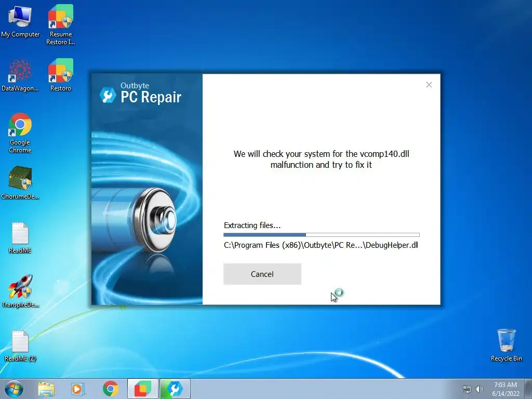Click the Outbyte PC Repair wrench logo
The width and height of the screenshot is (532, 399).
[x=108, y=95]
